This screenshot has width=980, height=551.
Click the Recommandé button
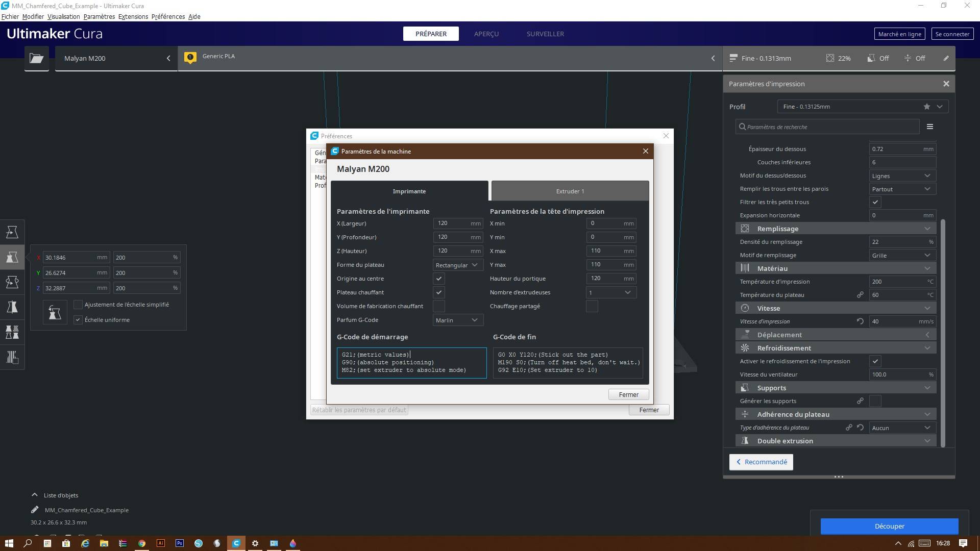point(761,462)
